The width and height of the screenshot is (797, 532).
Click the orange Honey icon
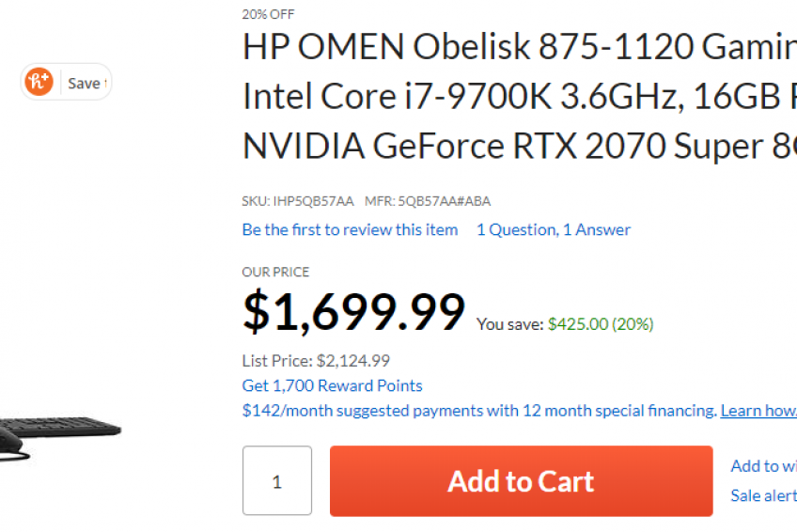(39, 82)
